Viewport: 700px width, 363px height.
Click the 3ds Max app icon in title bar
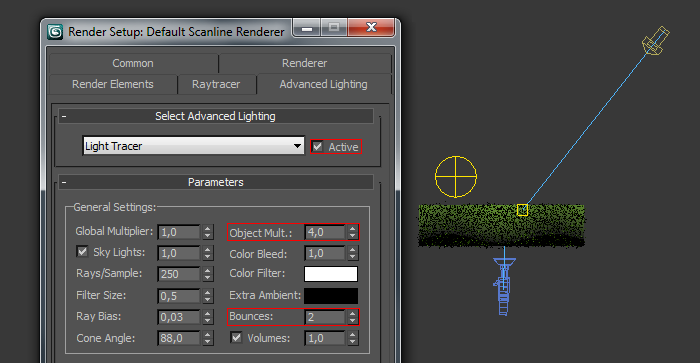tap(55, 32)
